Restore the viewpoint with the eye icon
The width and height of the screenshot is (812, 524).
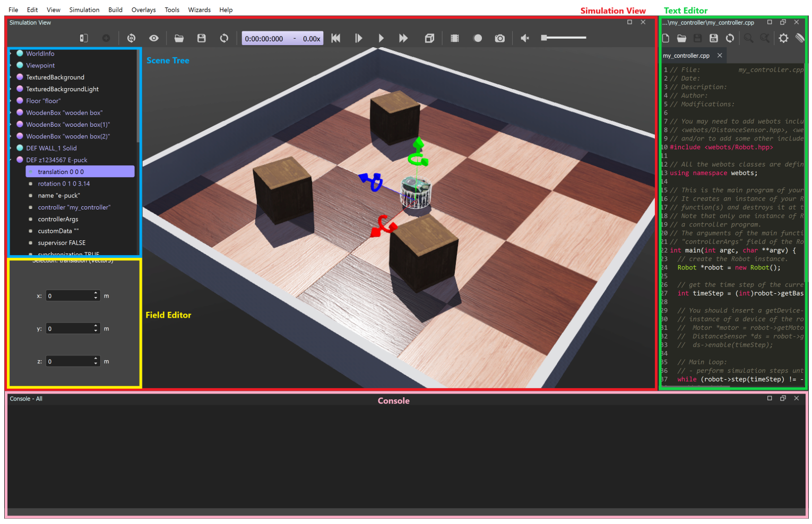click(154, 38)
